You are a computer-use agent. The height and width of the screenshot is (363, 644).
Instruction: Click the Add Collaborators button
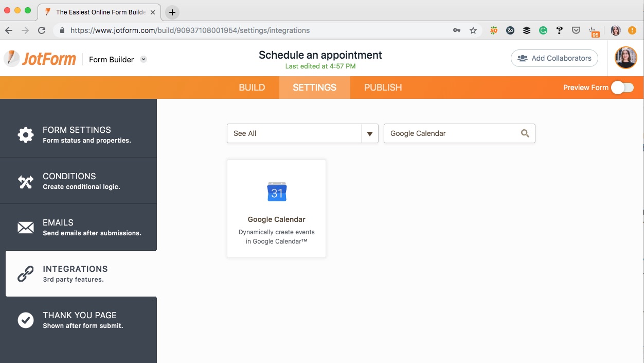tap(554, 58)
